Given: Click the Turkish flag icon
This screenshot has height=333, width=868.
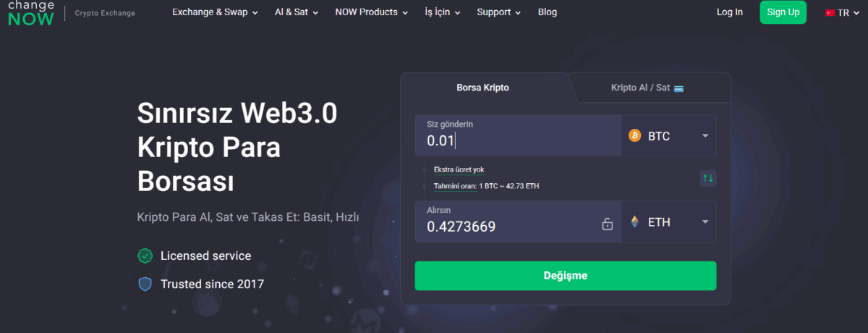Looking at the screenshot, I should [x=830, y=13].
